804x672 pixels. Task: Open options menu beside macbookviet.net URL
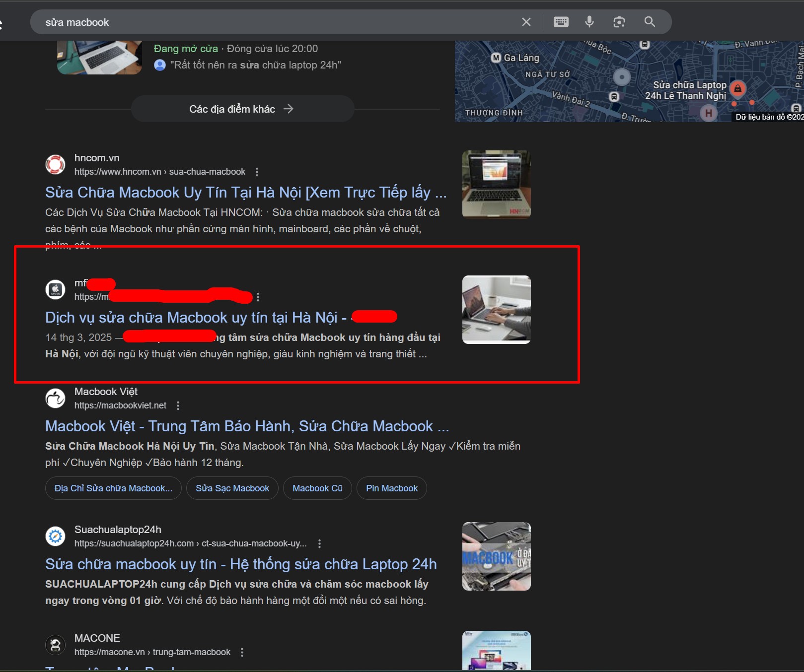point(178,405)
